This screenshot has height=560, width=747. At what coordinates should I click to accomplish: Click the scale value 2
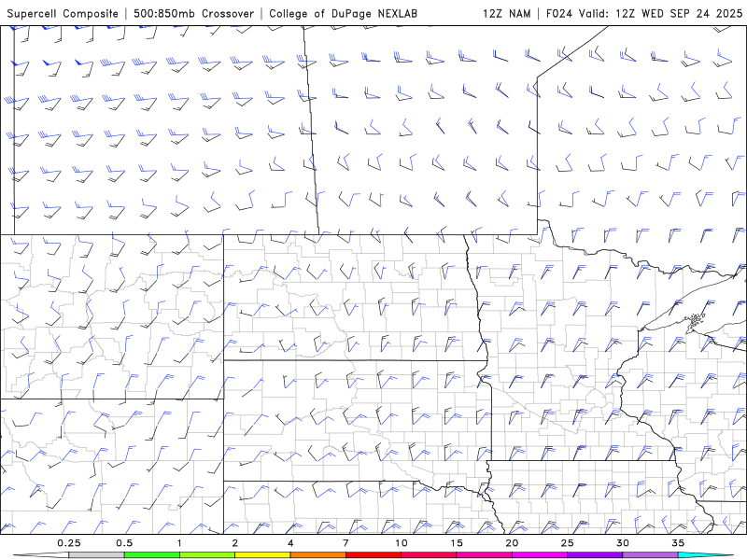[235, 543]
